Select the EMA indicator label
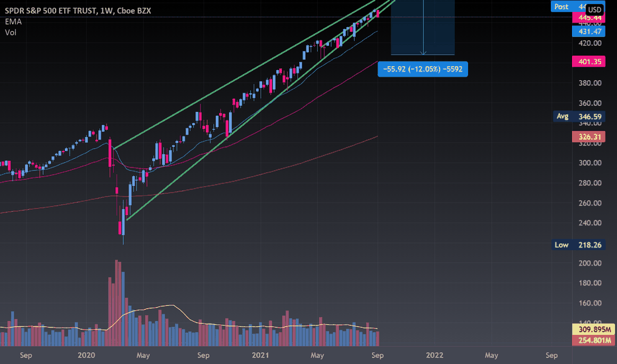 click(x=13, y=22)
